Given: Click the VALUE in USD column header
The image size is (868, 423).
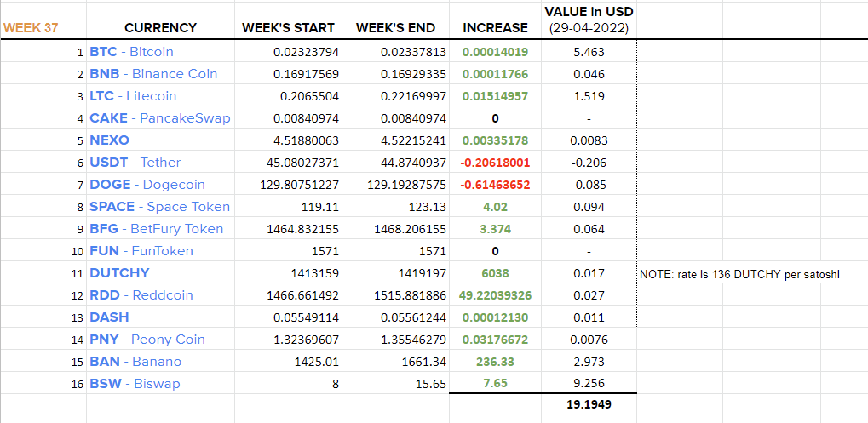Looking at the screenshot, I should tap(589, 20).
